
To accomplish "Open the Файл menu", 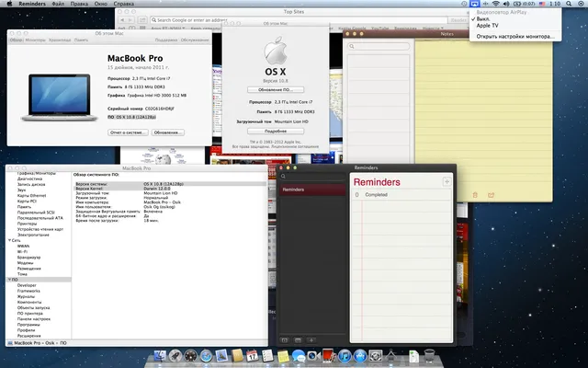I will pos(58,4).
